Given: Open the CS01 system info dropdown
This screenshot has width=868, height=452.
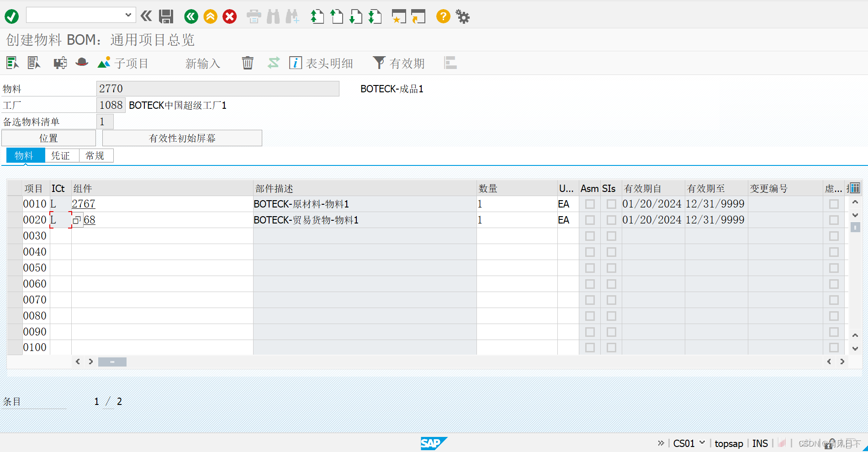Looking at the screenshot, I should pyautogui.click(x=702, y=442).
